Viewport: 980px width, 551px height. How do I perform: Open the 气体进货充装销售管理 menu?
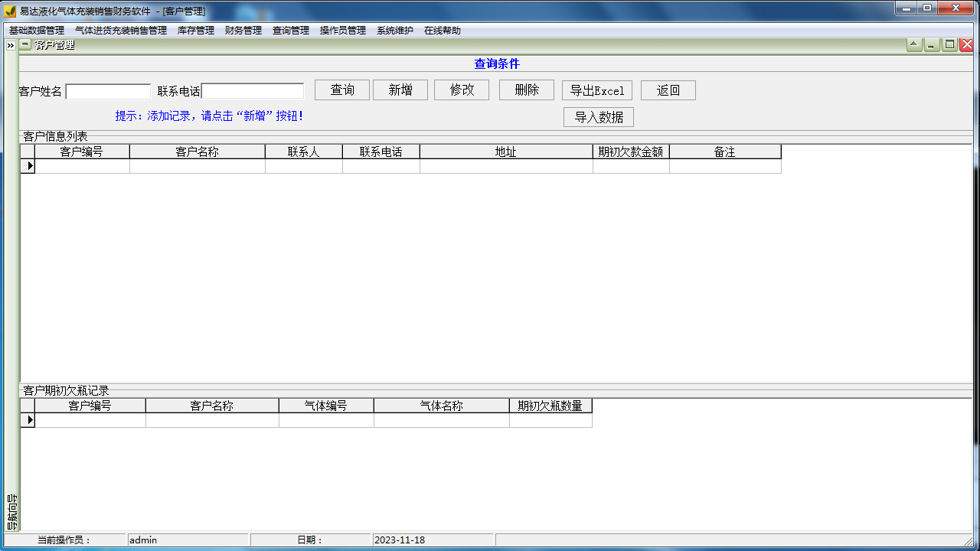click(x=121, y=31)
